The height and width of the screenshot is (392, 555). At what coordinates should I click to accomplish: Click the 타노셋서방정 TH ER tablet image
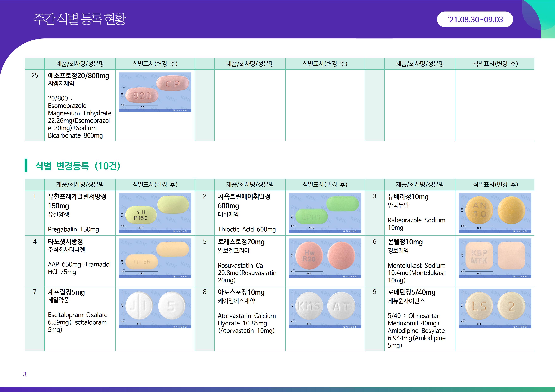(x=155, y=258)
